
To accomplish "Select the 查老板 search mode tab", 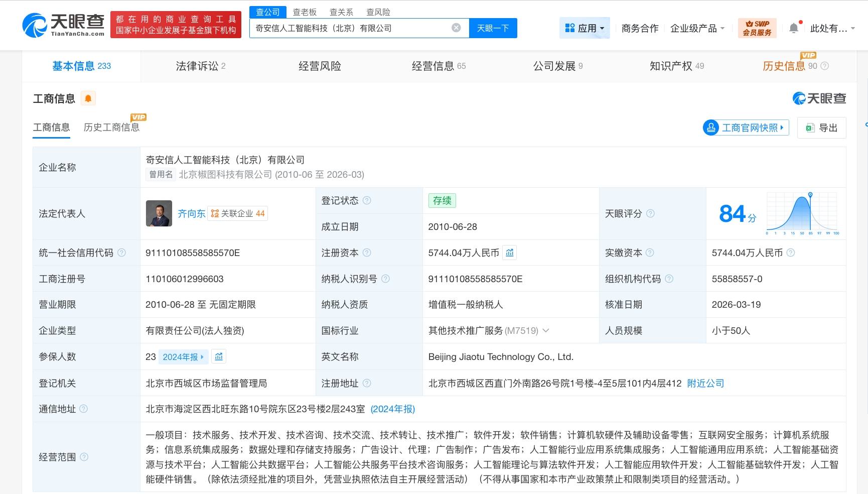I will coord(305,12).
